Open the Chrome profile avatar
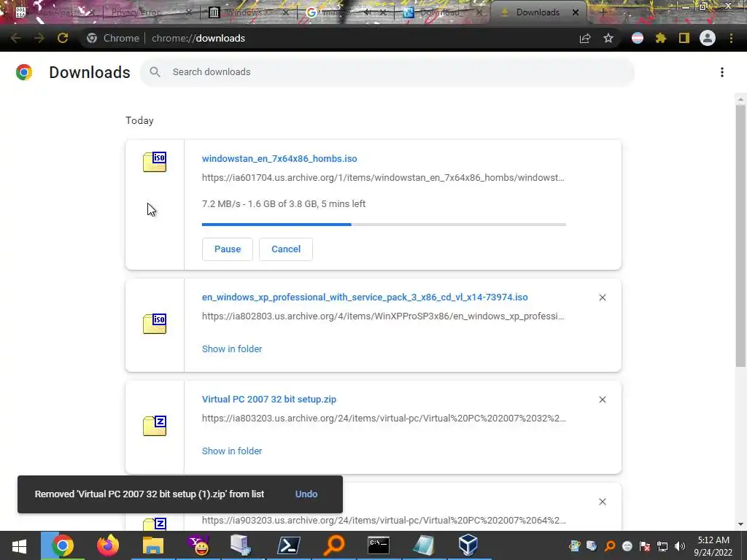This screenshot has width=747, height=560. tap(708, 38)
